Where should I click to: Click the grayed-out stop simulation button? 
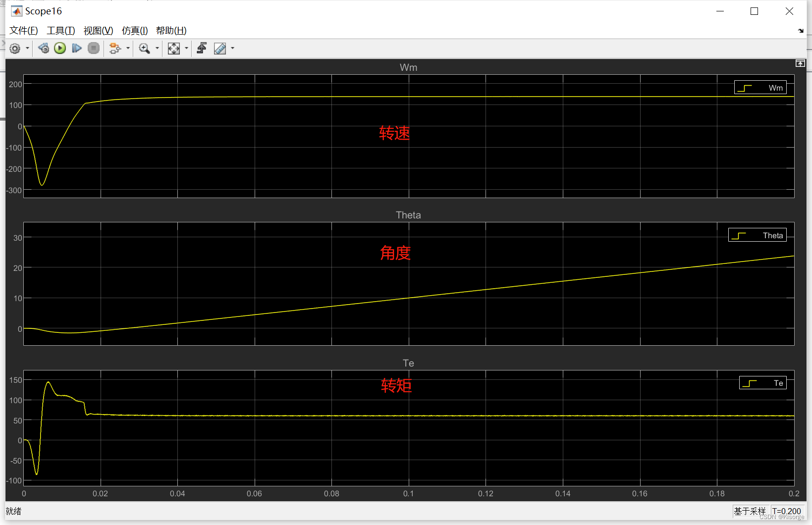94,49
